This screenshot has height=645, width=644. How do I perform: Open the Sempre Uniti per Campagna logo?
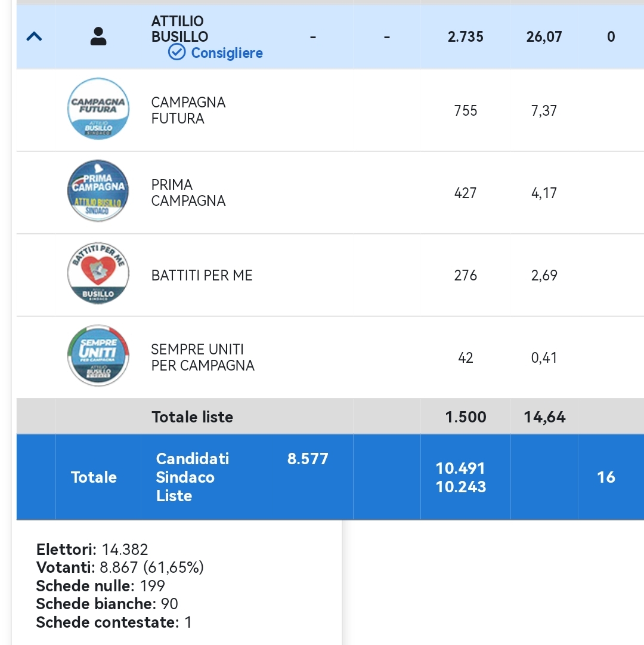98,356
